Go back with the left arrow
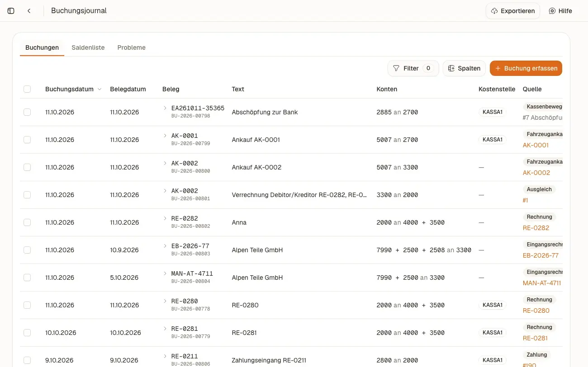Screen dimensions: 588x367 (29, 11)
